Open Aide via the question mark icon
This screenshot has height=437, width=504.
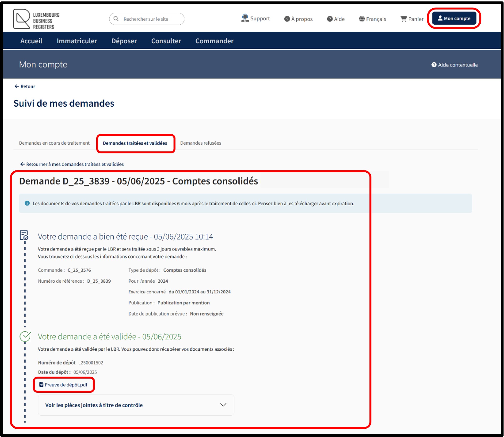(330, 19)
